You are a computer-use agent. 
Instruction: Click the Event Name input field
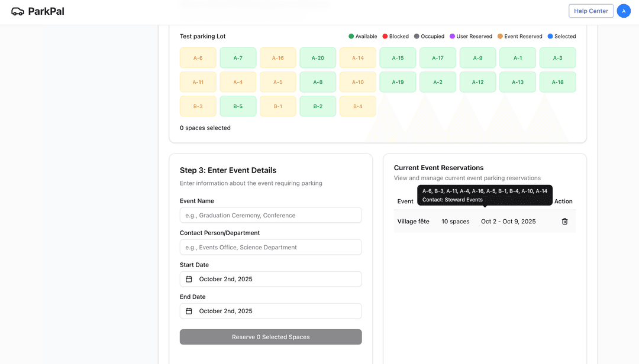tap(270, 214)
